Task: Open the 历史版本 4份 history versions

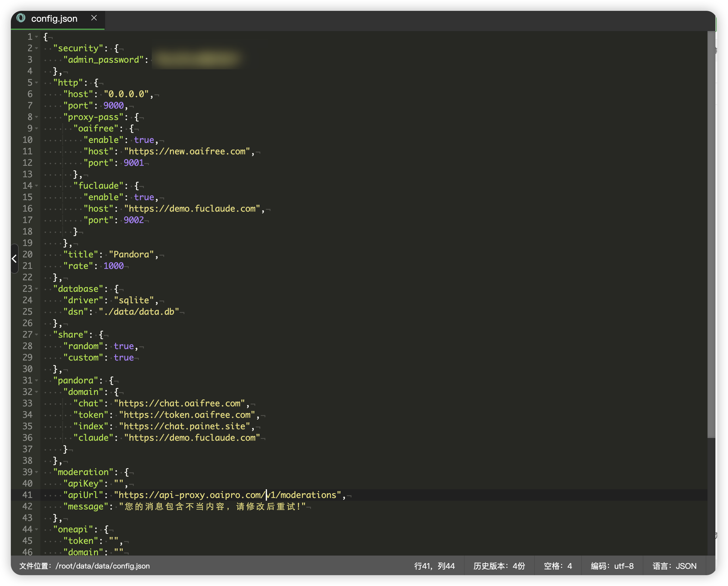Action: pos(499,566)
